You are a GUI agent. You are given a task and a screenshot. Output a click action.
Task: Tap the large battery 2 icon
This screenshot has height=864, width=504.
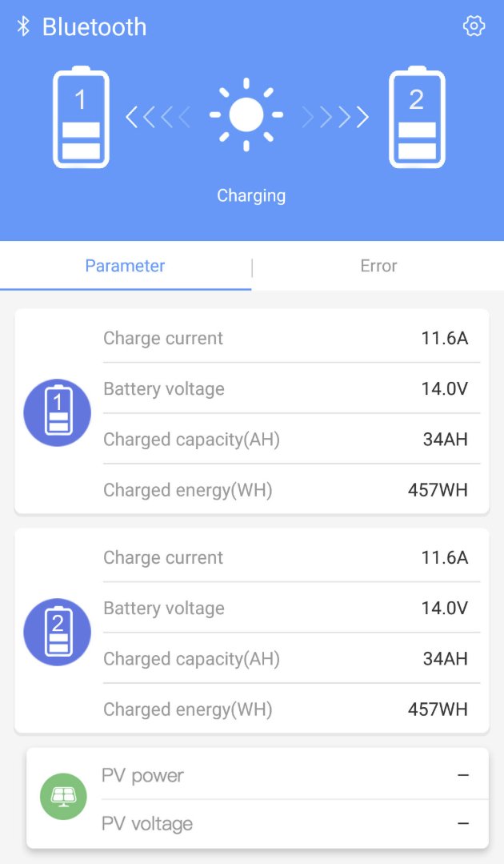pyautogui.click(x=417, y=117)
